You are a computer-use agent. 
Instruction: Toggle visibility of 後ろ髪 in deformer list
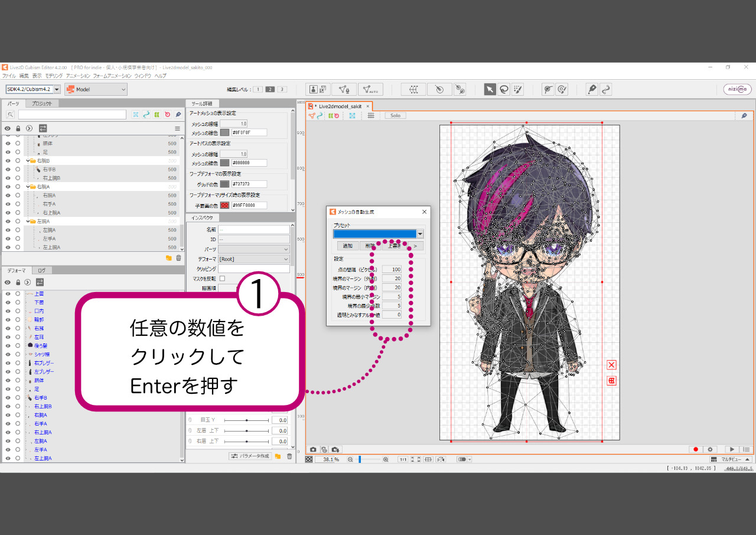point(8,345)
